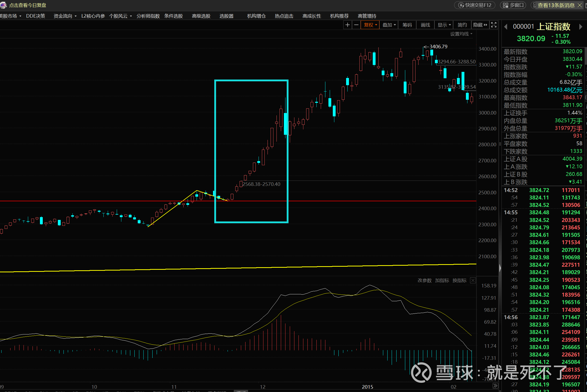
Task: Click the zoom in plus icon
Action: pos(347,25)
